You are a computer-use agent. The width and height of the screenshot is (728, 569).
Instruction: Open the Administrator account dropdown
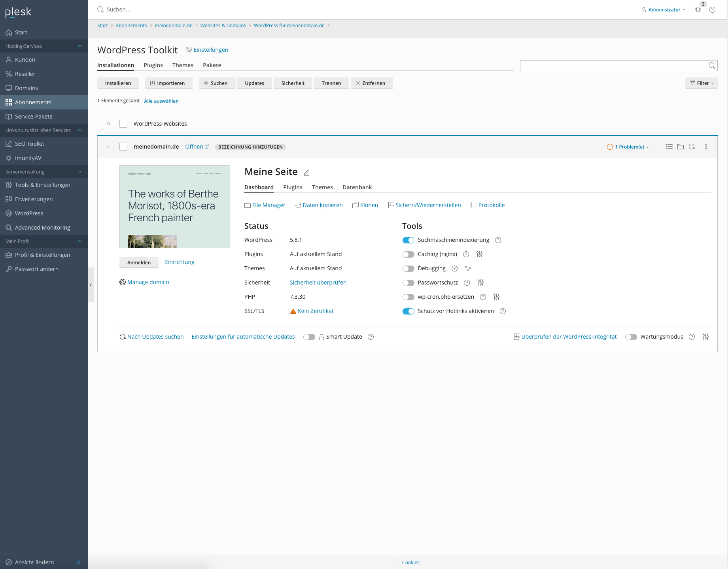point(663,9)
